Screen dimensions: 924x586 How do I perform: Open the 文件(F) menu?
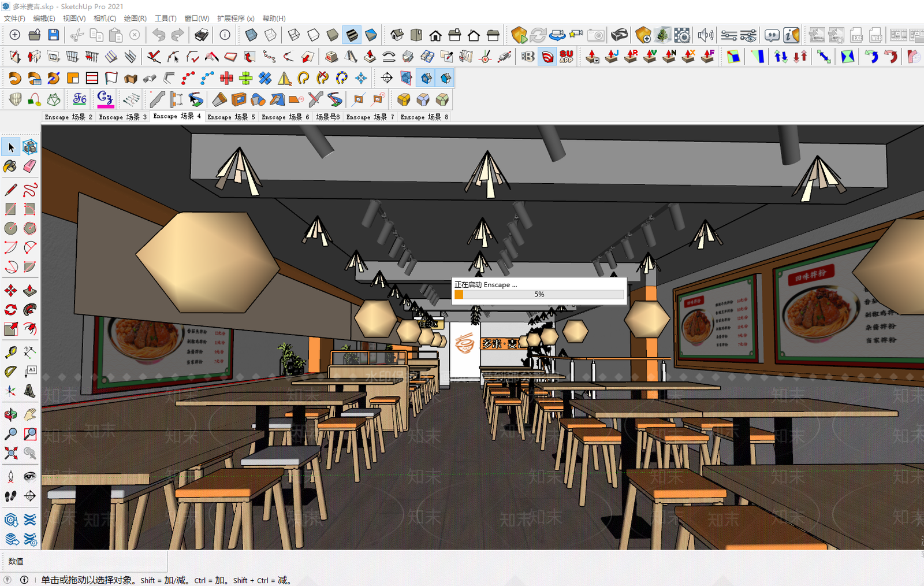coord(14,18)
